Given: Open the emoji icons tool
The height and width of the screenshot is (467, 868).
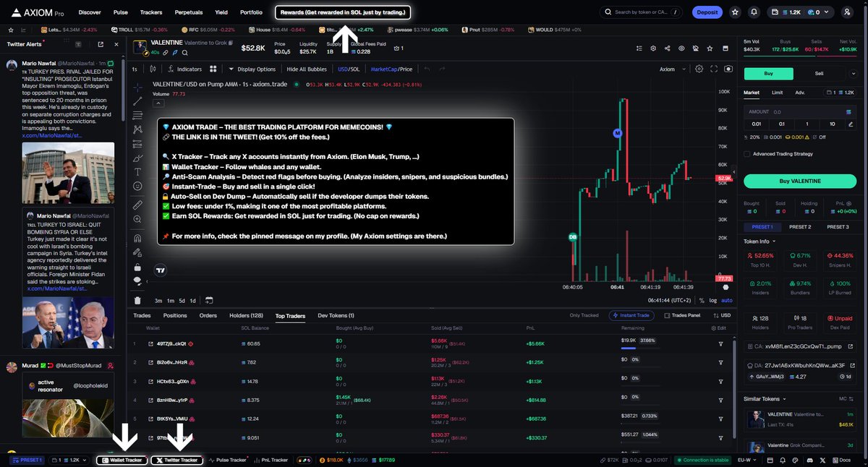Looking at the screenshot, I should [137, 187].
